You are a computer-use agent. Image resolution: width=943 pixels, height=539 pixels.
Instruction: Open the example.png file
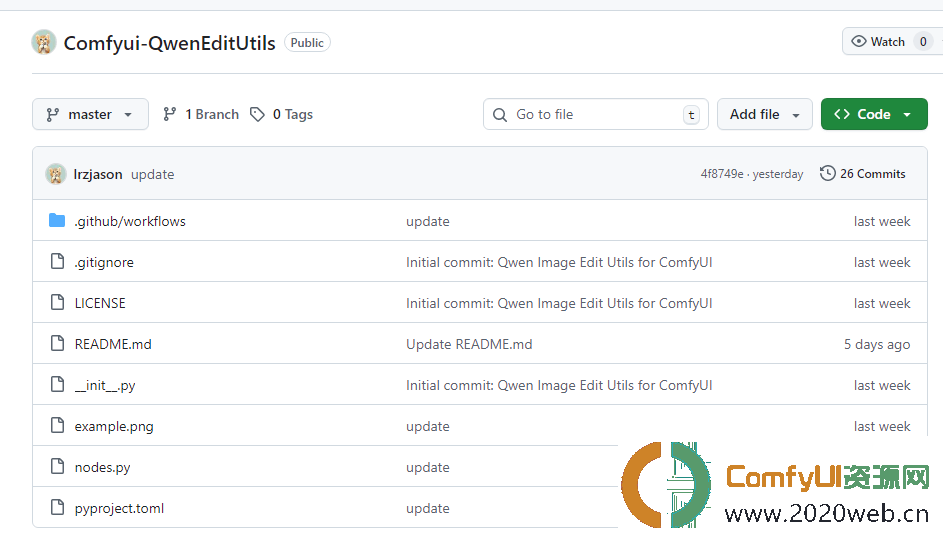114,427
